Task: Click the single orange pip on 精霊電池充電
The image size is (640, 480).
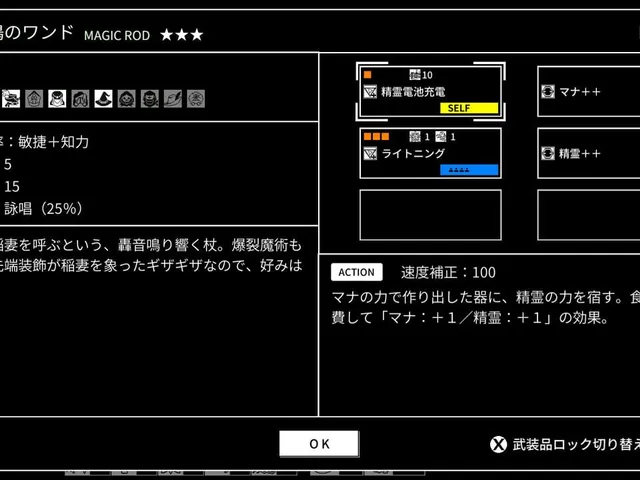Action: pos(367,74)
